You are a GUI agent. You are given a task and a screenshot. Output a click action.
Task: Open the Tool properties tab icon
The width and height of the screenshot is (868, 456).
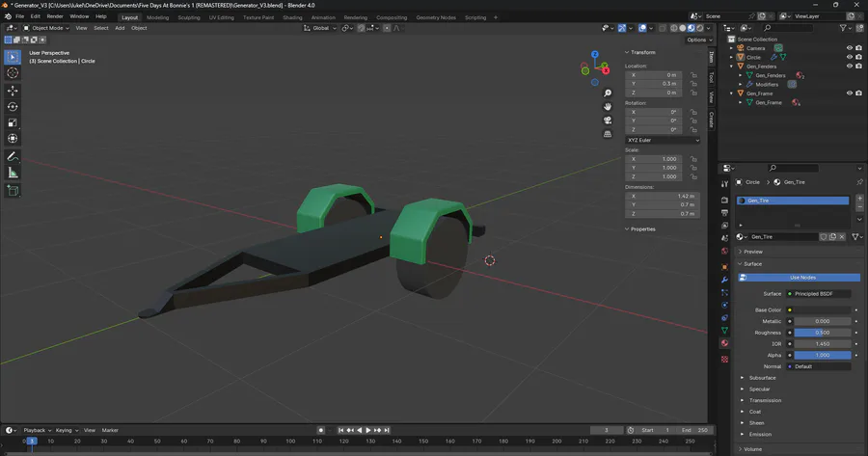click(724, 184)
